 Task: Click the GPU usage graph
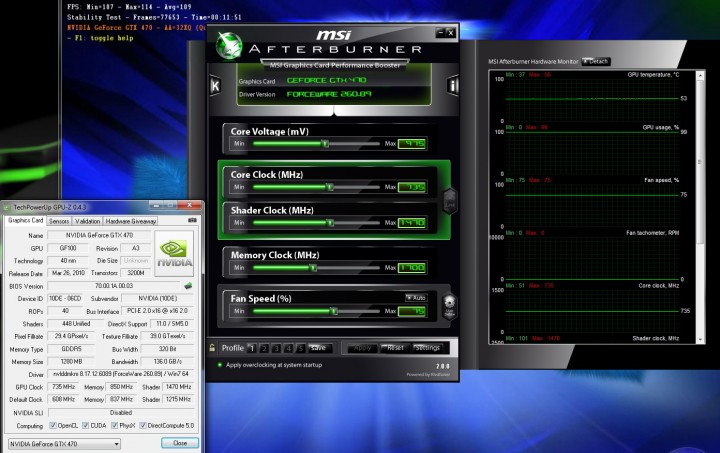coord(592,152)
